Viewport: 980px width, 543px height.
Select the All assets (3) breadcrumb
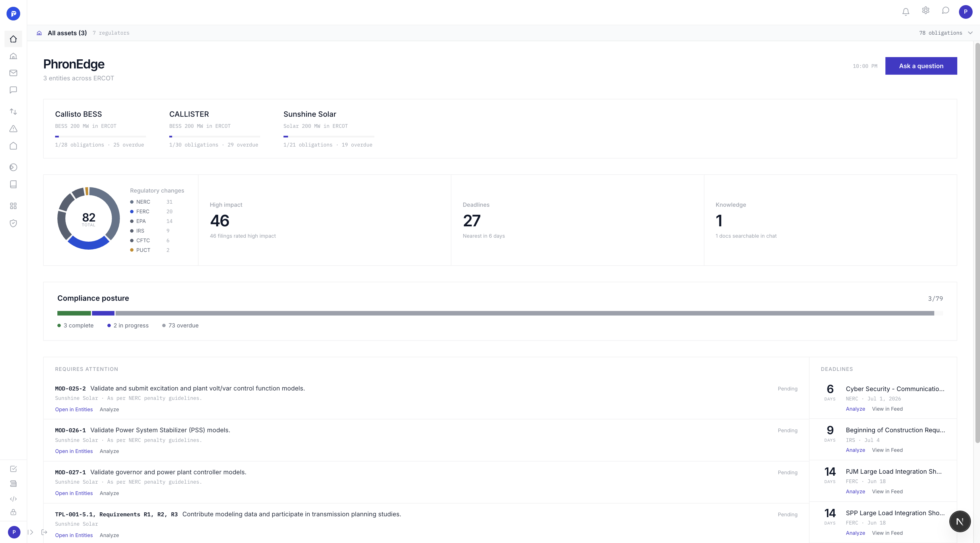(67, 33)
